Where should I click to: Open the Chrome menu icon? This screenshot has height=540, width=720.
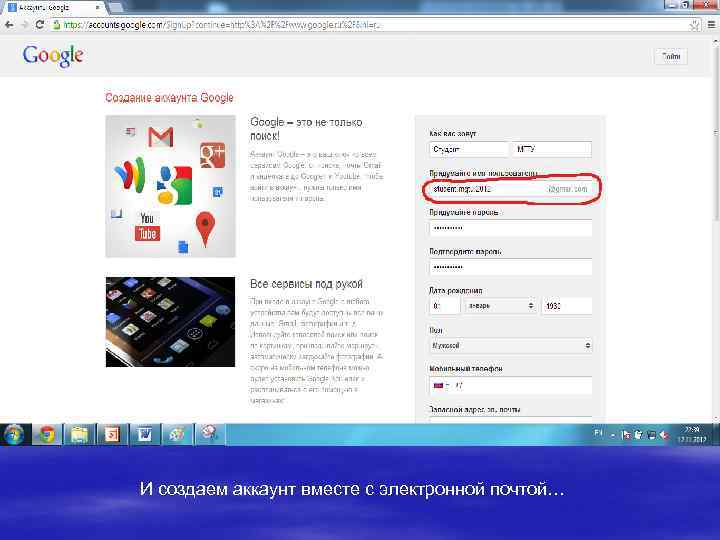point(712,25)
